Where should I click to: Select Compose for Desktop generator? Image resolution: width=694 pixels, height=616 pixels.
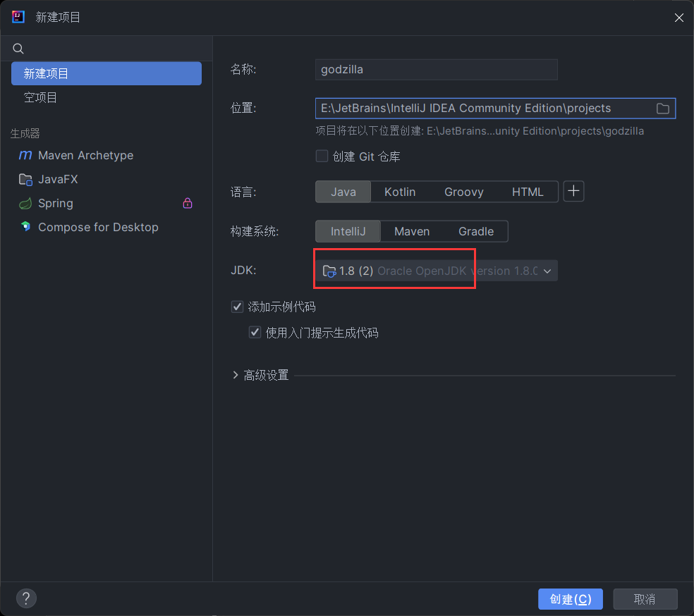coord(106,227)
